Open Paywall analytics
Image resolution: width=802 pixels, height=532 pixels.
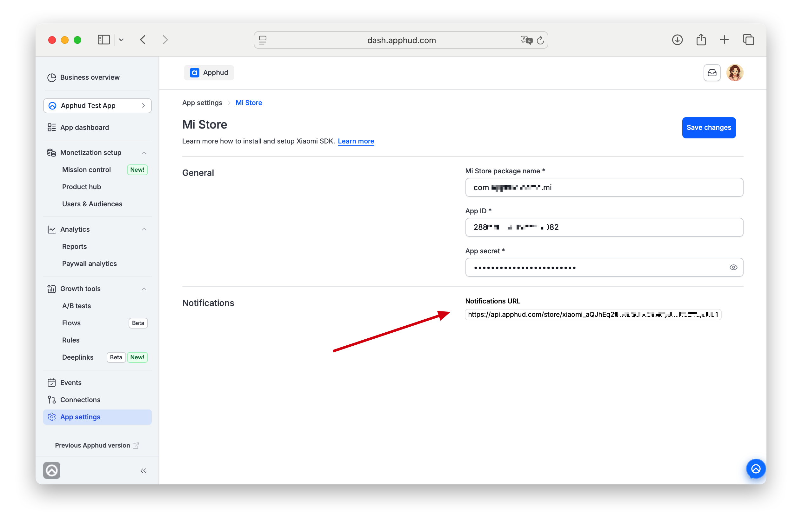tap(89, 264)
